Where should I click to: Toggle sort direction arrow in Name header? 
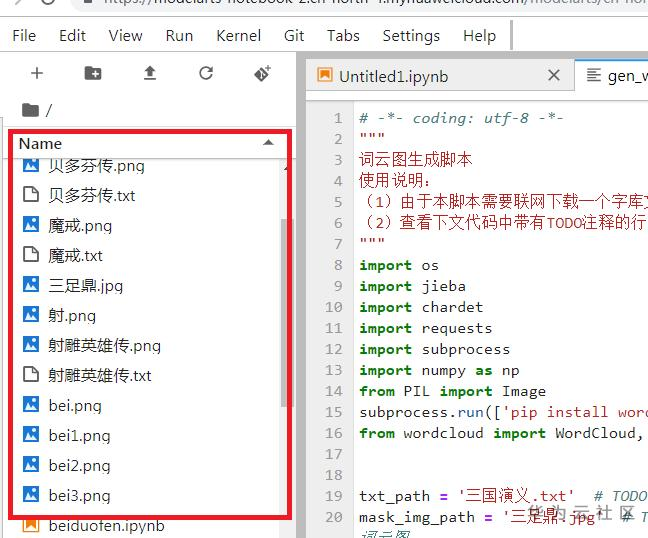[x=268, y=143]
